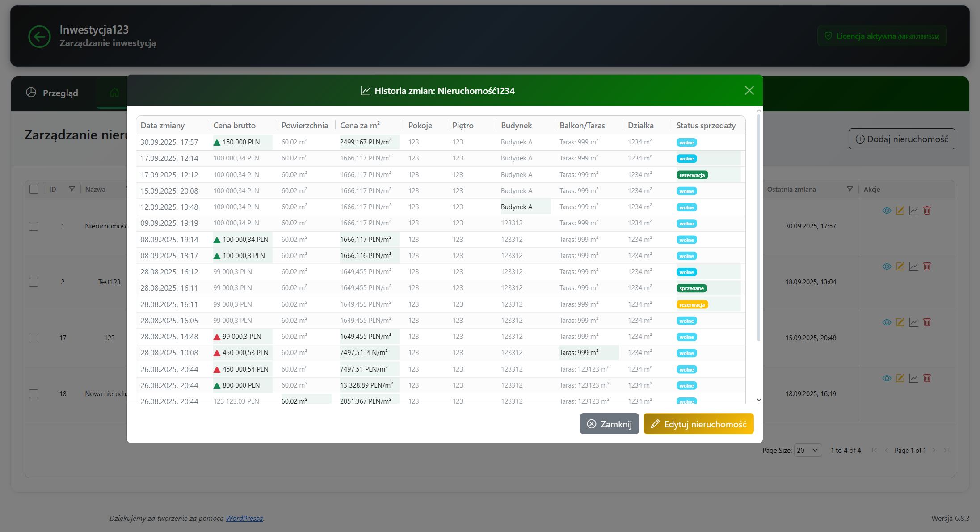View details via eye icon in row 2
Screen dimensions: 980x532
pos(887,266)
